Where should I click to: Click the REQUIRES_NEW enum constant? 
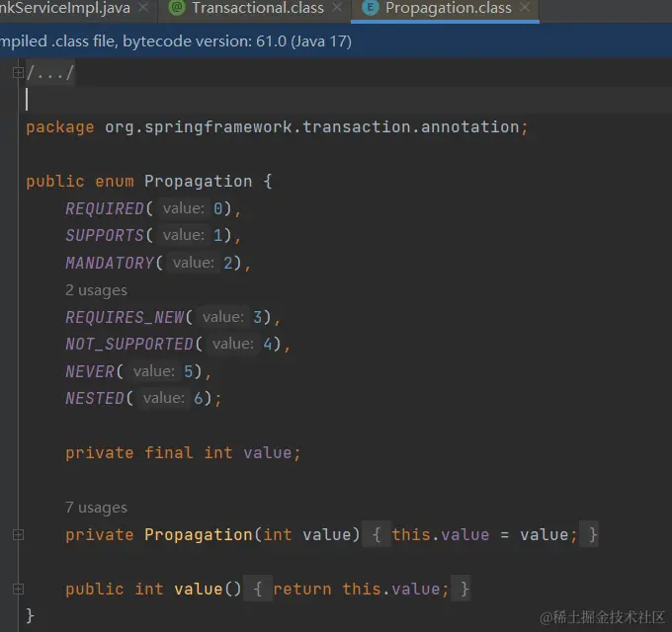pyautogui.click(x=125, y=317)
